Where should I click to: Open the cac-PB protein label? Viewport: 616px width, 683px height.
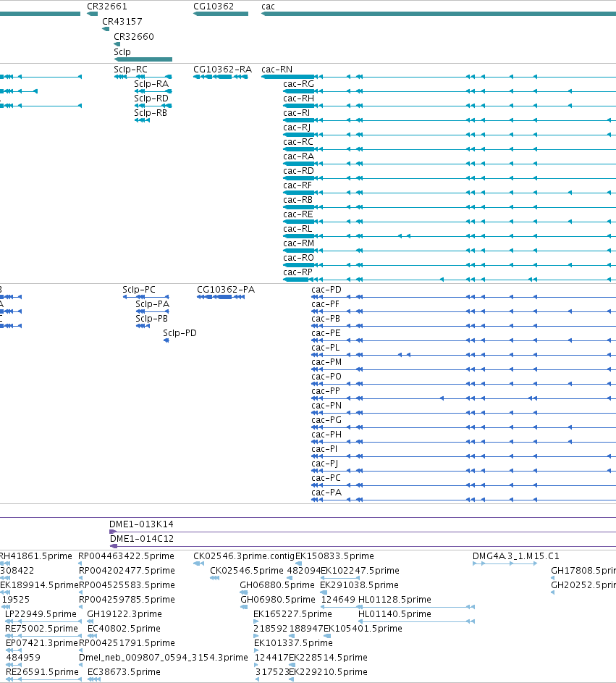point(326,319)
